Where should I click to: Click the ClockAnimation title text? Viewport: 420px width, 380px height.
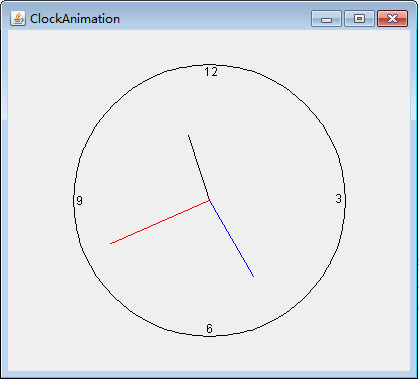[75, 19]
